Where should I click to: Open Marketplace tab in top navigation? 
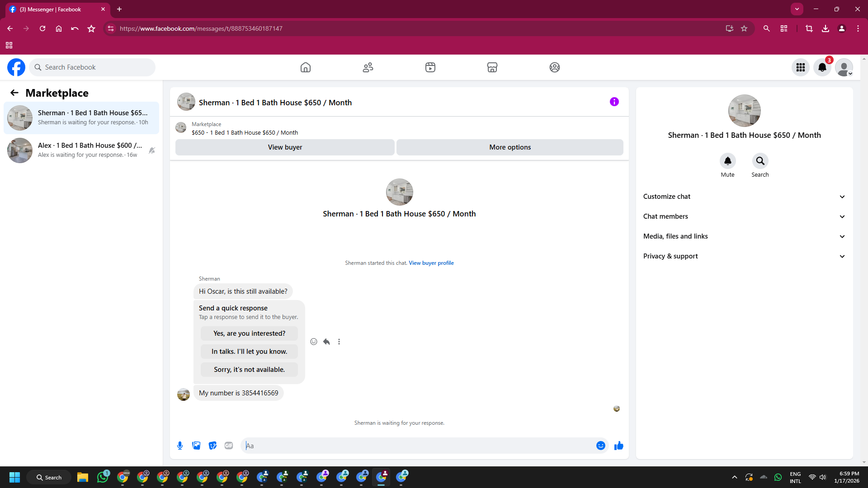[x=492, y=67]
